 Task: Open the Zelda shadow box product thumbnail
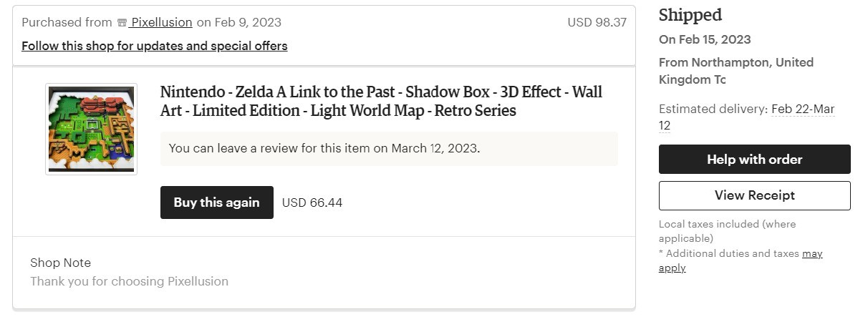click(91, 129)
